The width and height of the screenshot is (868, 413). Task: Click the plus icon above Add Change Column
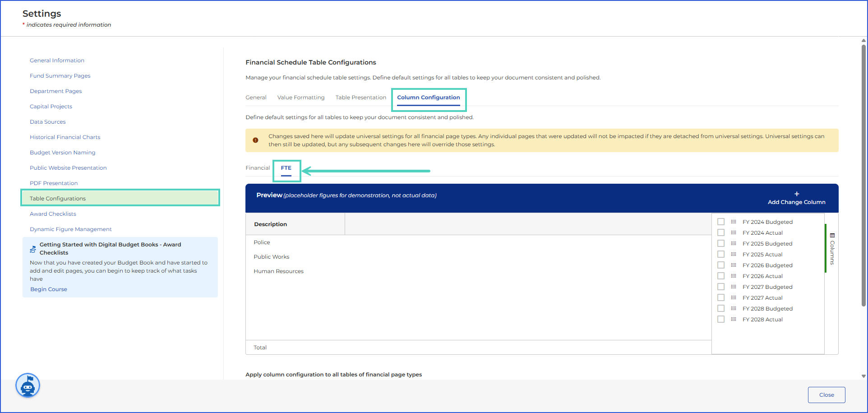pyautogui.click(x=797, y=194)
